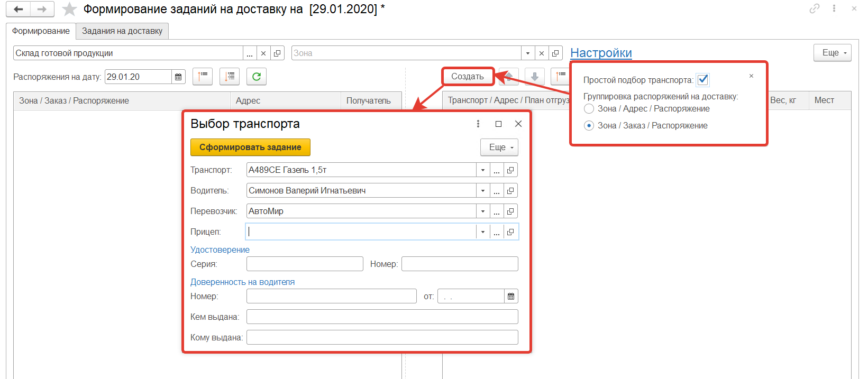
Task: Click into the Кем выдана field
Action: pyautogui.click(x=382, y=317)
